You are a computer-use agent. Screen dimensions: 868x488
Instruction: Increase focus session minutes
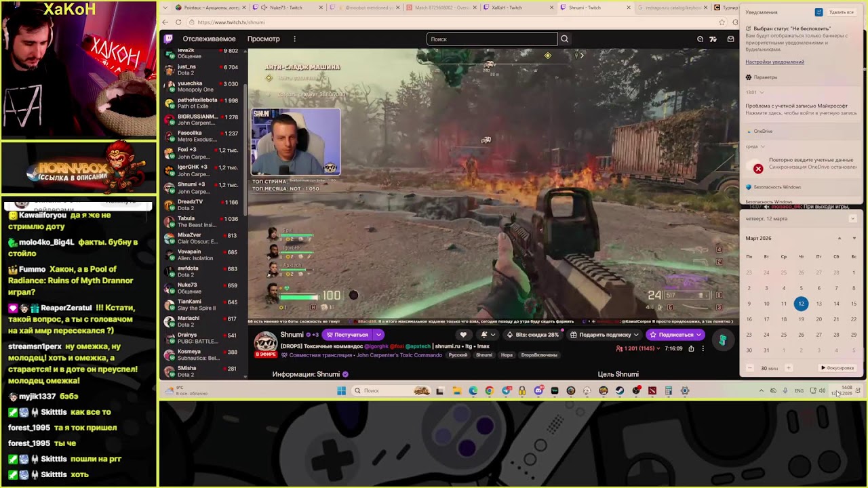(x=788, y=368)
